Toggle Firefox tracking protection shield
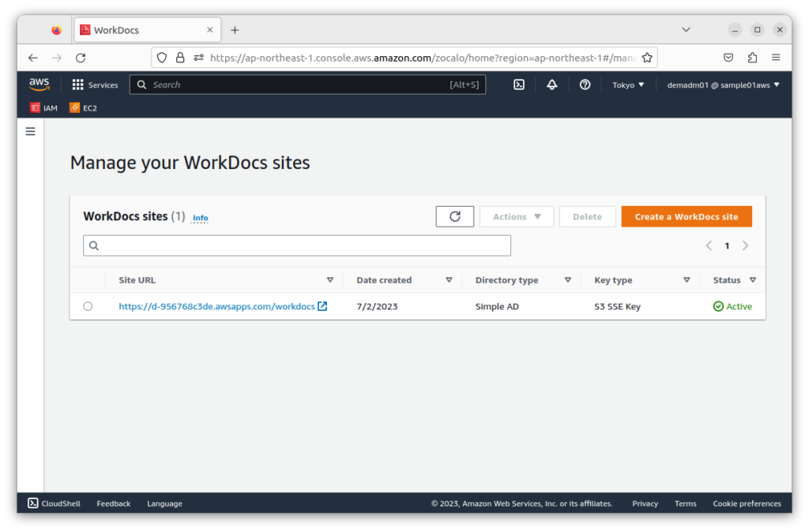The width and height of the screenshot is (809, 532). tap(161, 57)
